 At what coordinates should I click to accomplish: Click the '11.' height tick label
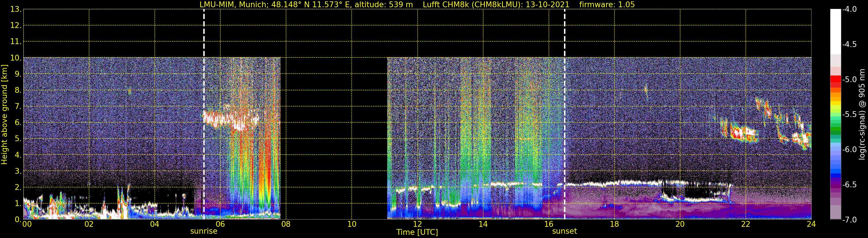[x=16, y=41]
